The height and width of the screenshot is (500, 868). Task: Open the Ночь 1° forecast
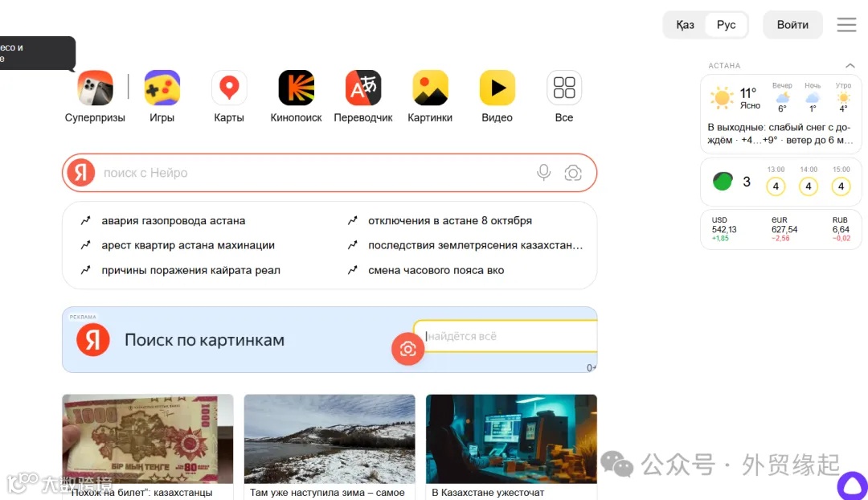click(x=813, y=97)
